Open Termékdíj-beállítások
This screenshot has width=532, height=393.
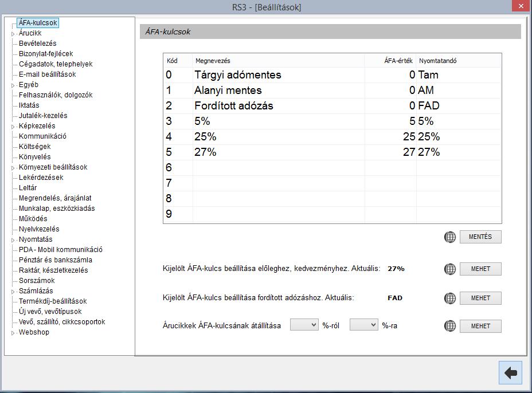[53, 301]
